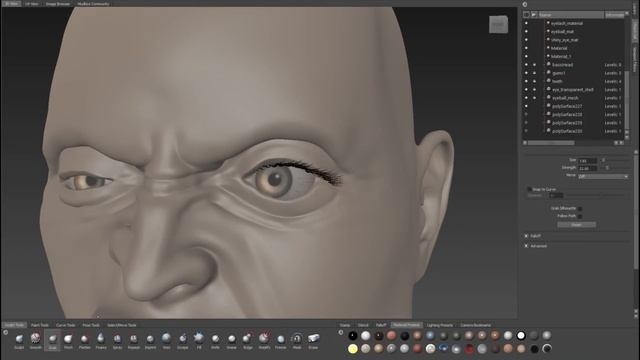Switch to UV View tab

coord(31,4)
